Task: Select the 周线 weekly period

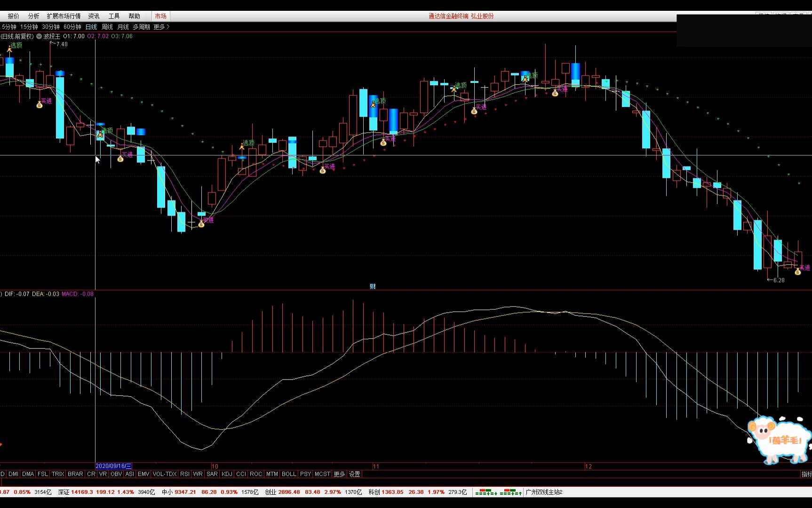Action: tap(107, 27)
